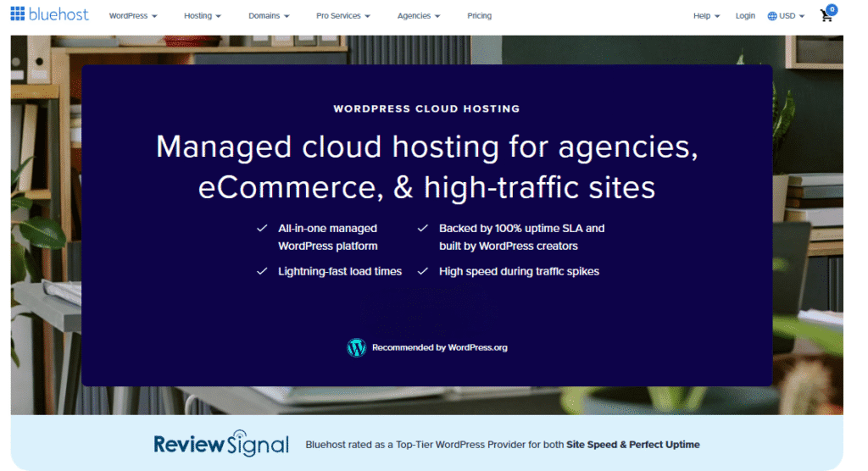Open the USD currency selector
868x471 pixels.
pyautogui.click(x=786, y=16)
